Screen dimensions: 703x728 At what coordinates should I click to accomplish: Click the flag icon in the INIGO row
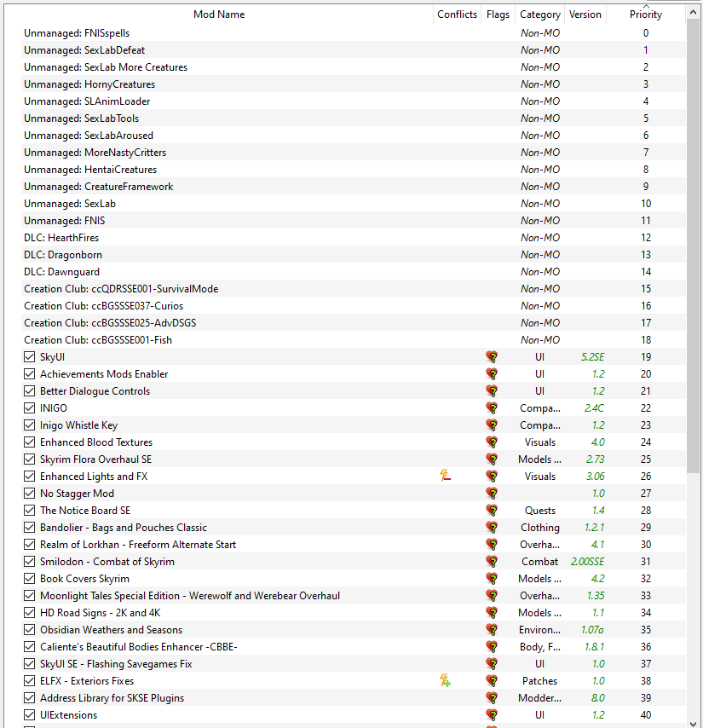point(492,408)
